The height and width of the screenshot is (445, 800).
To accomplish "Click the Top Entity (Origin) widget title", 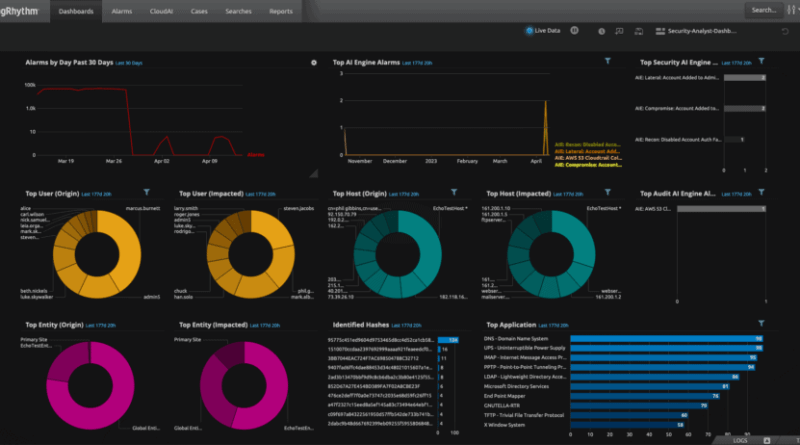I will [54, 325].
